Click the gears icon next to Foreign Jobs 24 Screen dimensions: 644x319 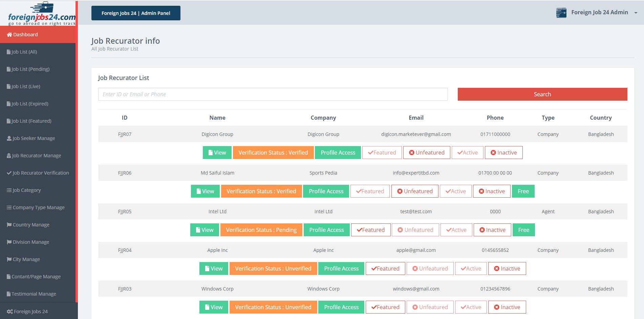point(10,312)
